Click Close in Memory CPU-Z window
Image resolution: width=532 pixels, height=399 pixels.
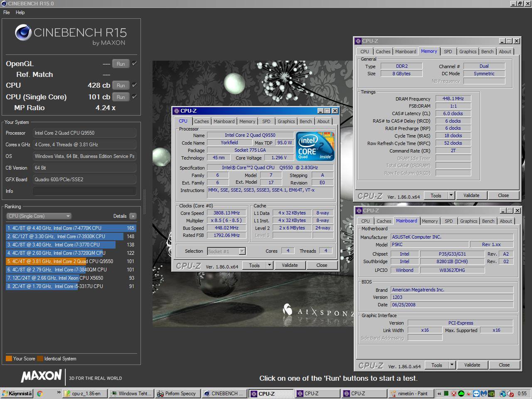tap(503, 195)
